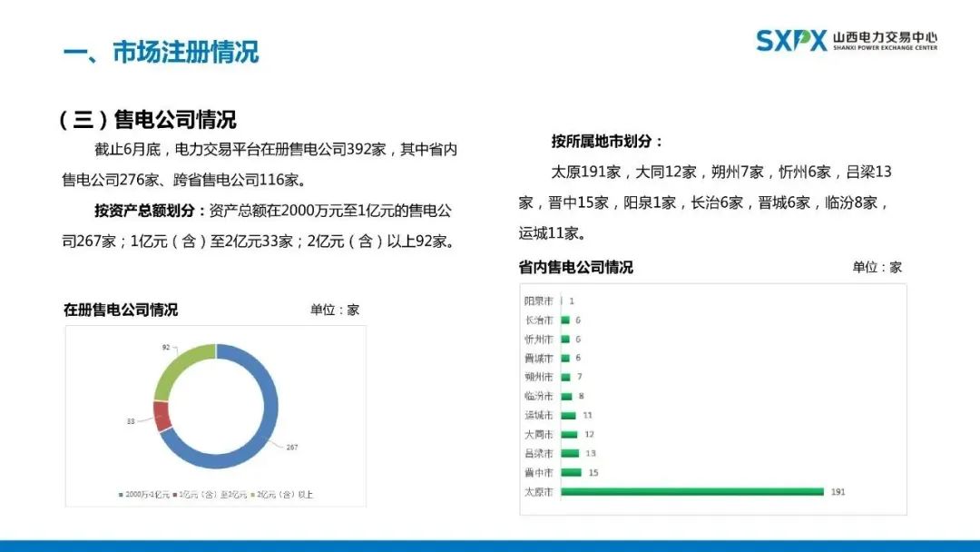Click the 太原市 bar showing 191
Screen dimensions: 980x552
pos(691,491)
